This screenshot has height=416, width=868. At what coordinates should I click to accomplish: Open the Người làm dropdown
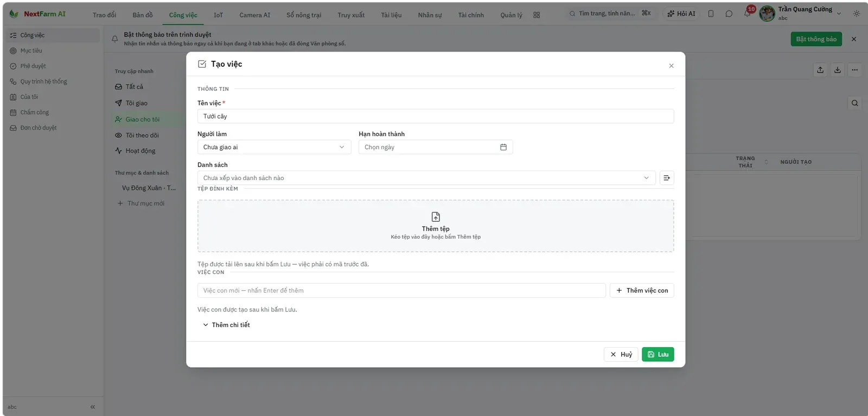274,147
